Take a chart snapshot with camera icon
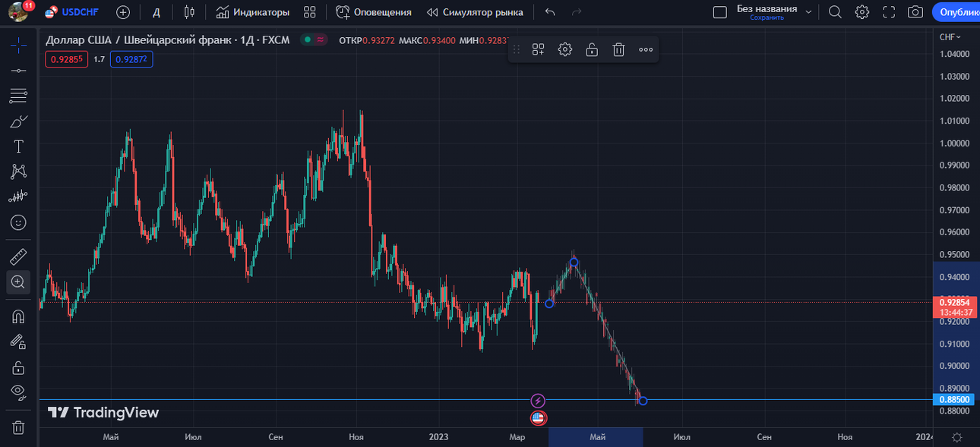Image resolution: width=980 pixels, height=447 pixels. pyautogui.click(x=915, y=12)
